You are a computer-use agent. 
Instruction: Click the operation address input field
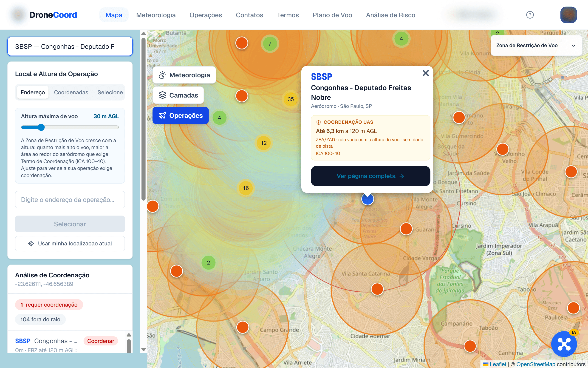pos(70,200)
